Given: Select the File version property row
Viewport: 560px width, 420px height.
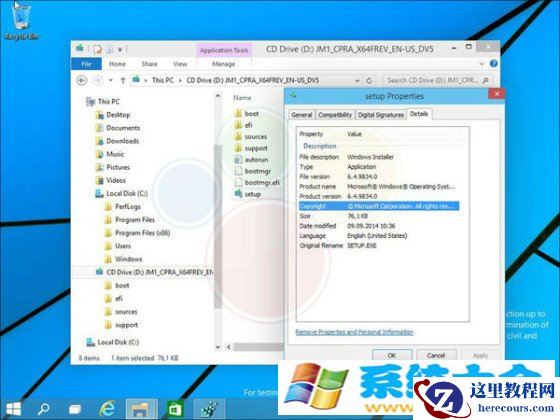Looking at the screenshot, I should coord(379,176).
